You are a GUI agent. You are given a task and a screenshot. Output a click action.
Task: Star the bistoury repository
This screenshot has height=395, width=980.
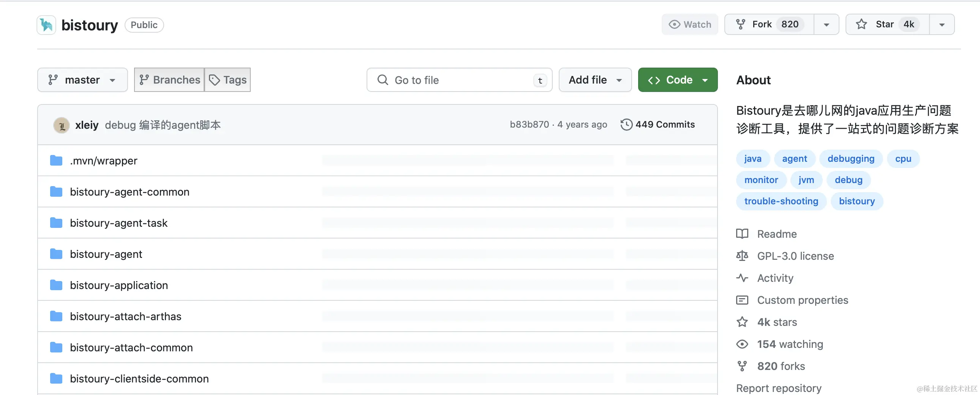click(x=888, y=24)
